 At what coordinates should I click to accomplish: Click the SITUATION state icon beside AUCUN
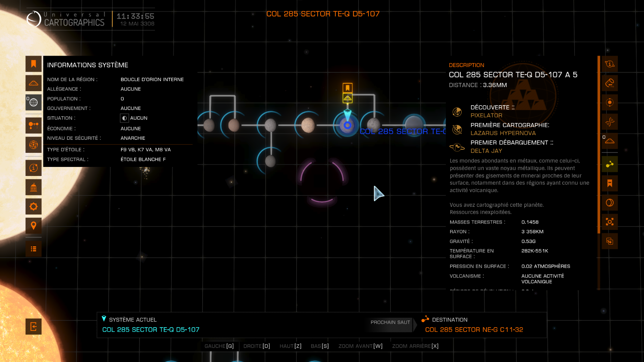(x=124, y=118)
